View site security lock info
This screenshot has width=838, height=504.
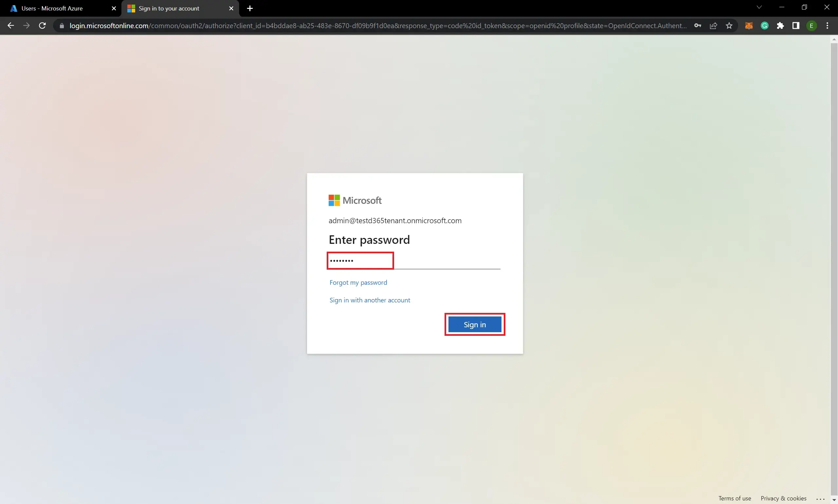[62, 26]
